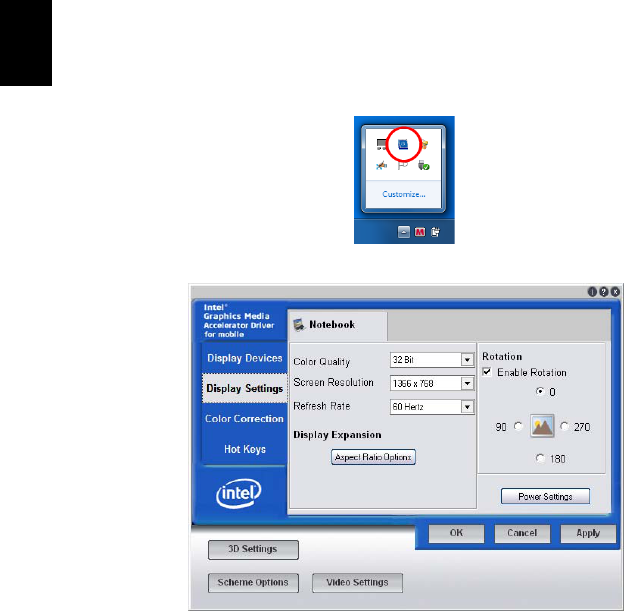
Task: Expand the Screen Resolution dropdown arrow
Action: (467, 383)
